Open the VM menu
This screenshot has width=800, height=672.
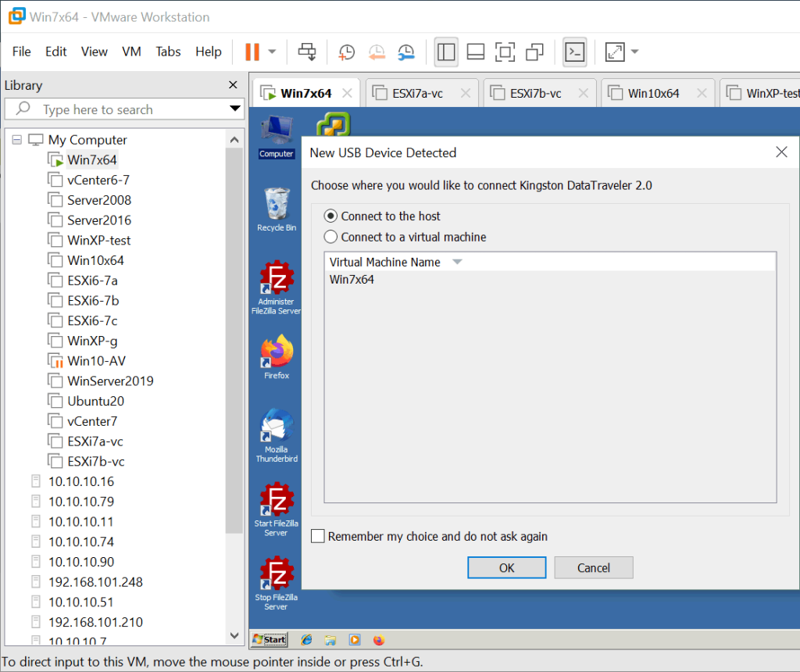(x=131, y=52)
